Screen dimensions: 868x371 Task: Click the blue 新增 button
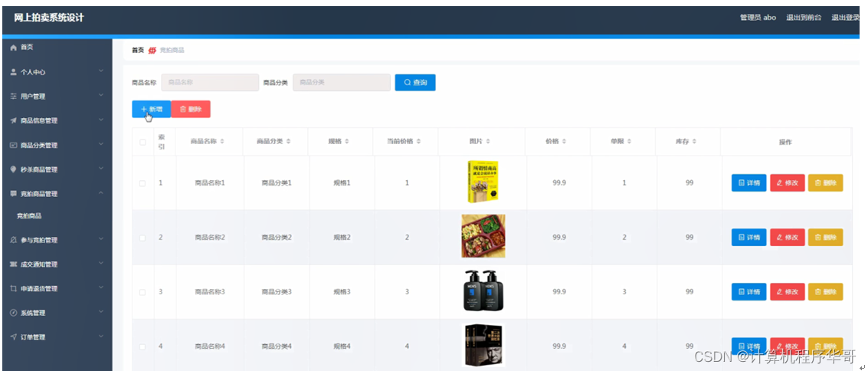tap(151, 109)
